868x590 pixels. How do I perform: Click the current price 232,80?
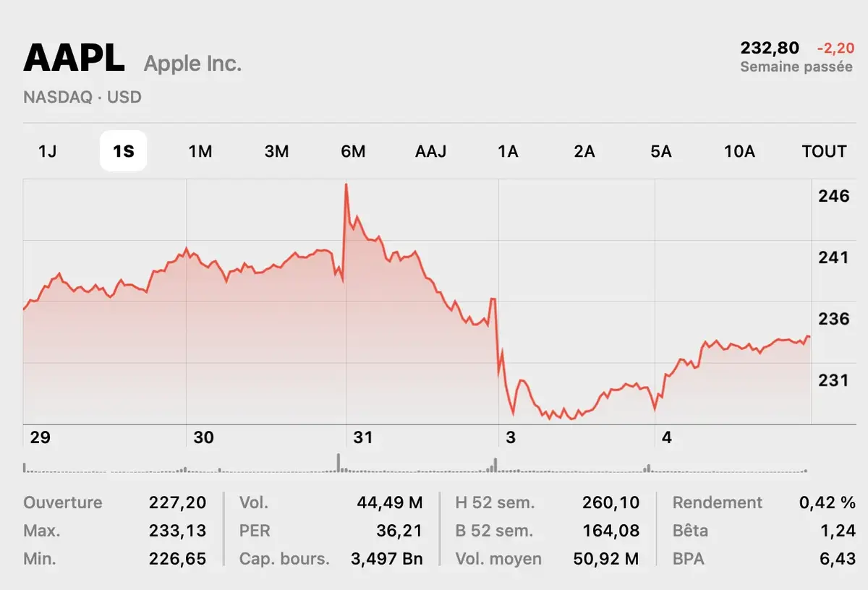pos(770,48)
